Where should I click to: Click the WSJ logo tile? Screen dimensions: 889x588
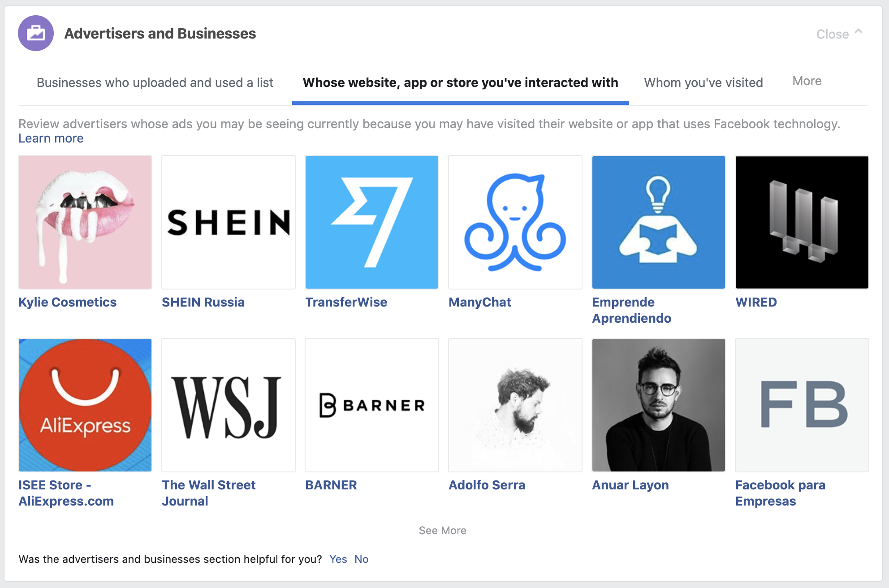(x=229, y=405)
